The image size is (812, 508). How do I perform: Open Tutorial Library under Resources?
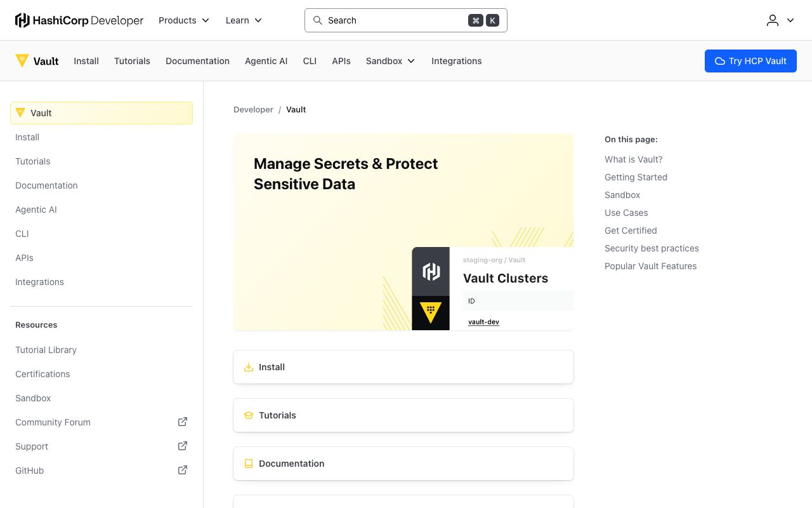click(x=101, y=350)
